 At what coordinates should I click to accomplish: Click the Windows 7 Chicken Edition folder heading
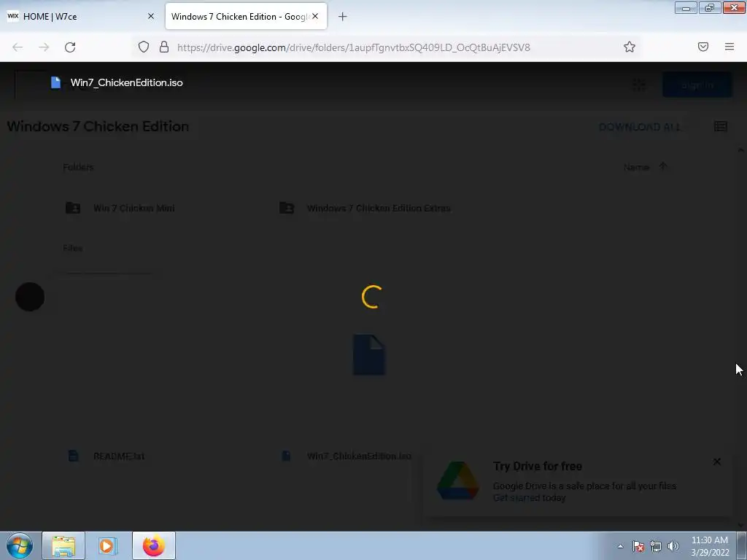click(x=98, y=126)
